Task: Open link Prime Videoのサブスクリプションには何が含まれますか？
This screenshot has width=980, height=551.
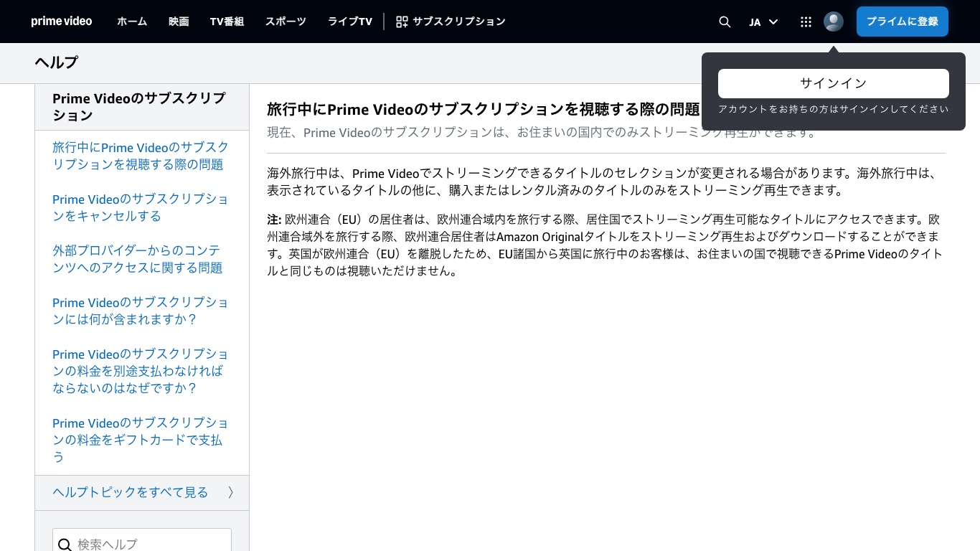Action: point(141,311)
